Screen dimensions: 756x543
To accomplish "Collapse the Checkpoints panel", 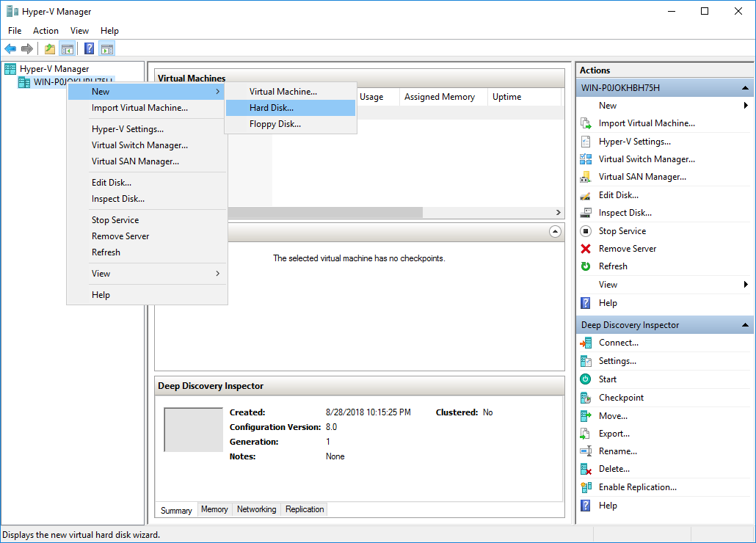I will point(554,231).
